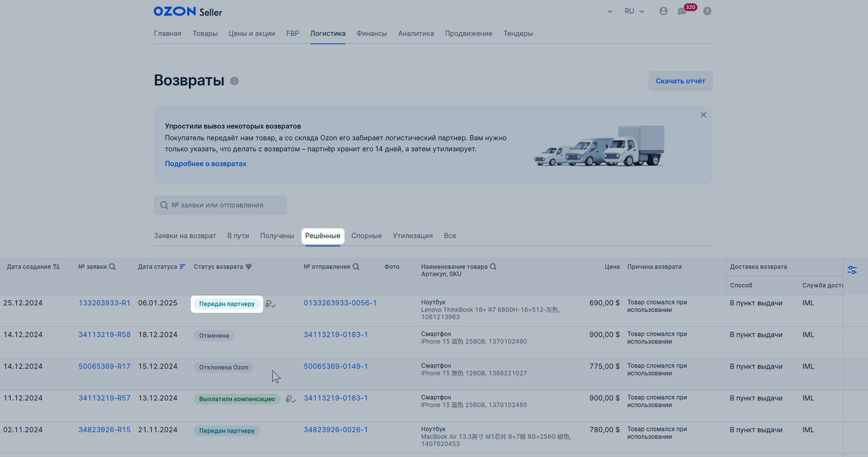
Task: Open Тендеры menu
Action: [518, 33]
